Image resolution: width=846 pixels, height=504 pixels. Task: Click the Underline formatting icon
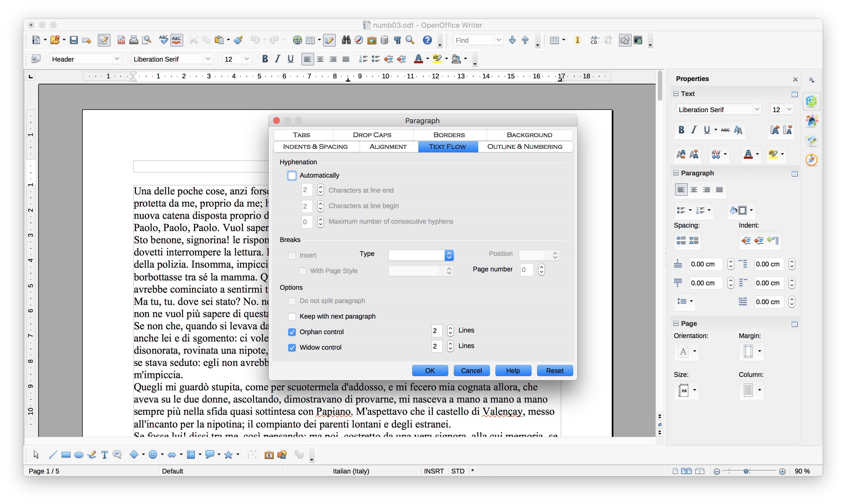(290, 59)
